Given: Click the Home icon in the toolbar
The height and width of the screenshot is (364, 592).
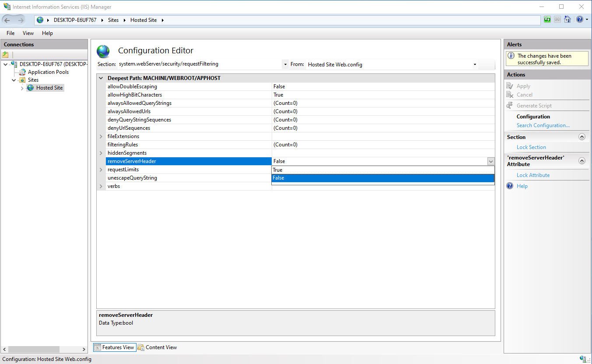Looking at the screenshot, I should point(567,19).
